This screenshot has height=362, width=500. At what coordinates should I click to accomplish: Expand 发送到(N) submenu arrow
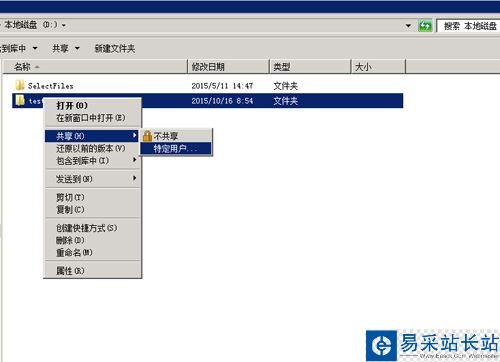(134, 178)
